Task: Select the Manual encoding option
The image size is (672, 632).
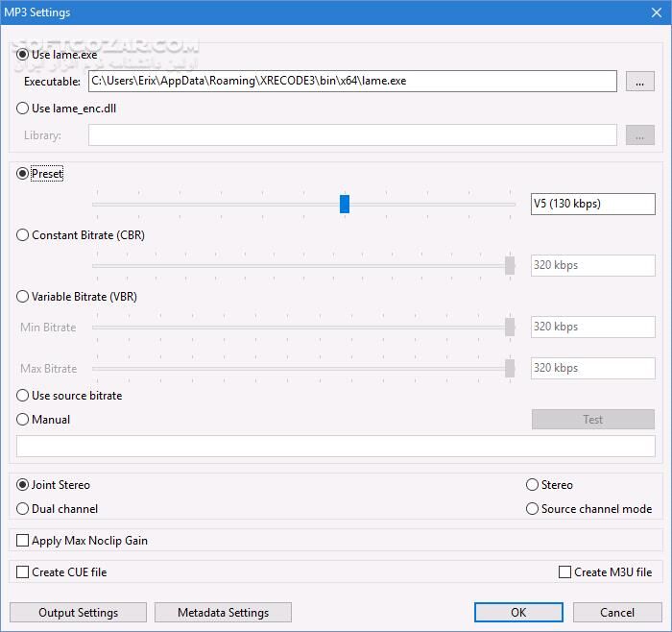Action: click(23, 420)
